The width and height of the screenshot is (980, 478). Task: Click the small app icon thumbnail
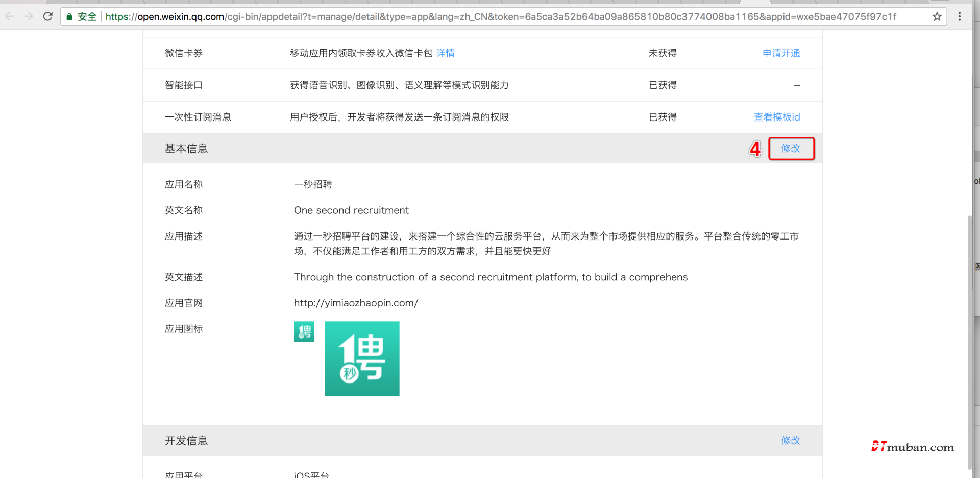pyautogui.click(x=304, y=331)
